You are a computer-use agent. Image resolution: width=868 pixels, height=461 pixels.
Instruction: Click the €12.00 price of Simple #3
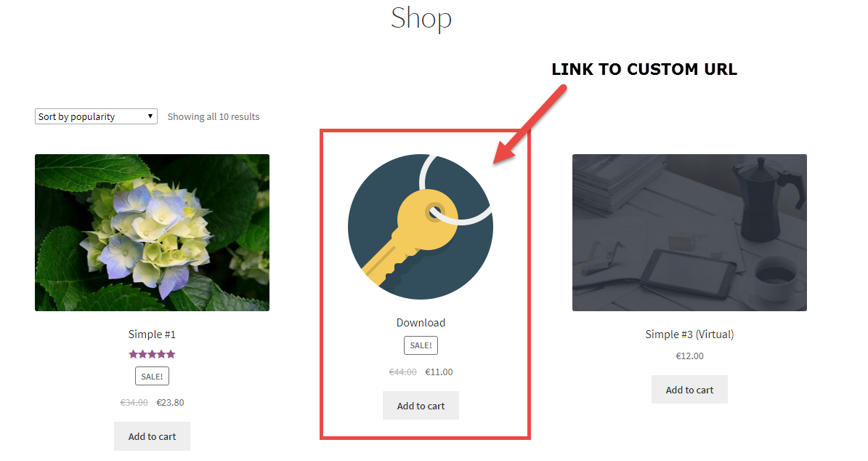click(689, 356)
